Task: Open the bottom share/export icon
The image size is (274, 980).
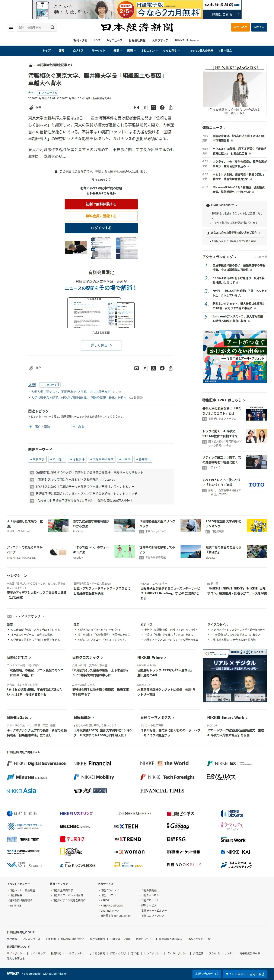Action: (x=171, y=368)
